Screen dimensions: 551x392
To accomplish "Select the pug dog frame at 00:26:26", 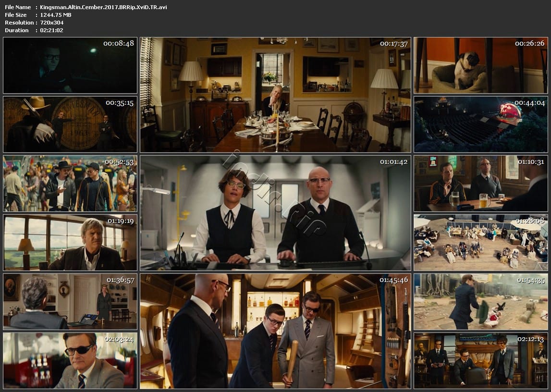I will (x=481, y=65).
